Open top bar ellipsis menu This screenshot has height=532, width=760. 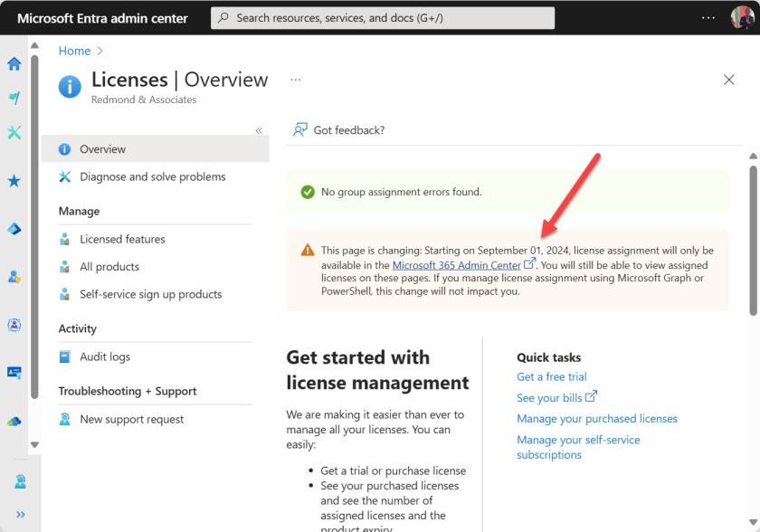[x=708, y=18]
